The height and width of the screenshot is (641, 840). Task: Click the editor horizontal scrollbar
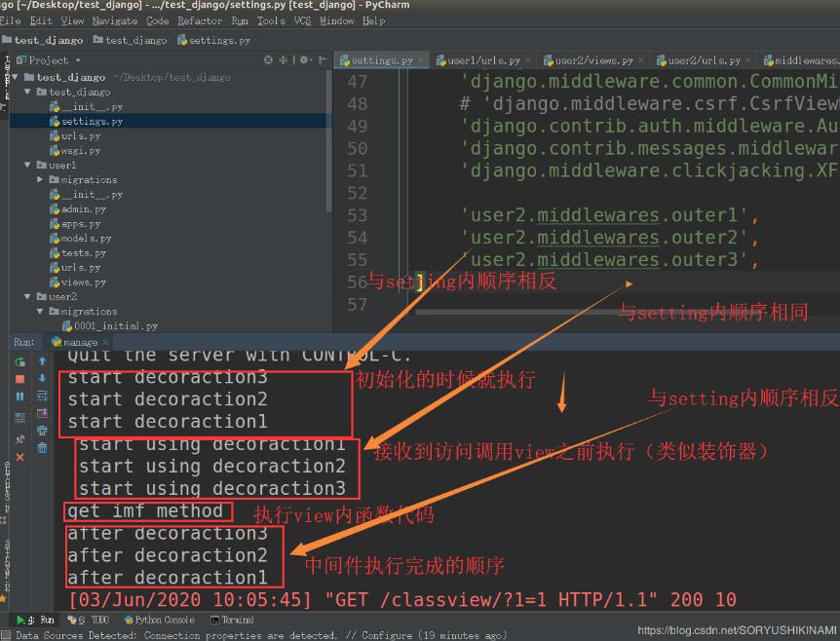627,312
